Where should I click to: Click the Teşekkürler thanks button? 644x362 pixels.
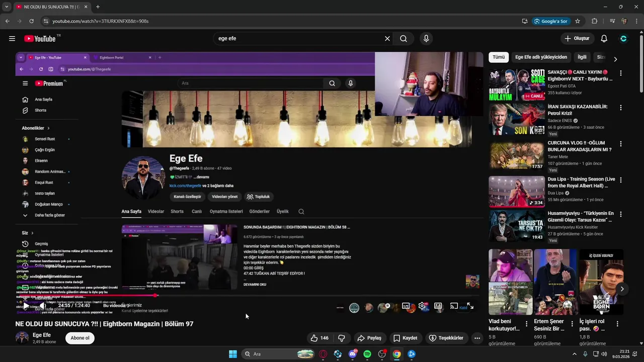446,338
